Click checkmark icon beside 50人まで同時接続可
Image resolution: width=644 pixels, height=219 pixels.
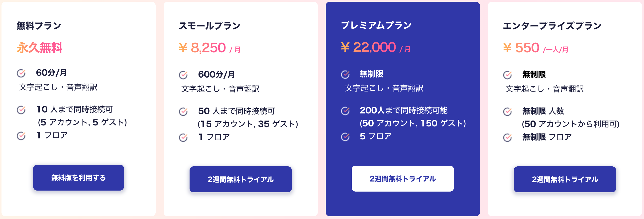click(x=183, y=111)
